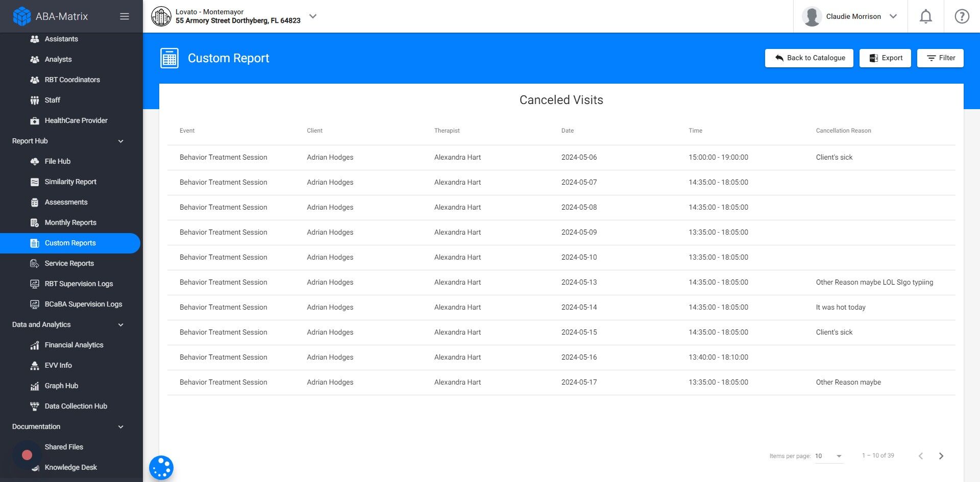Click the Graph Hub icon

[x=35, y=386]
